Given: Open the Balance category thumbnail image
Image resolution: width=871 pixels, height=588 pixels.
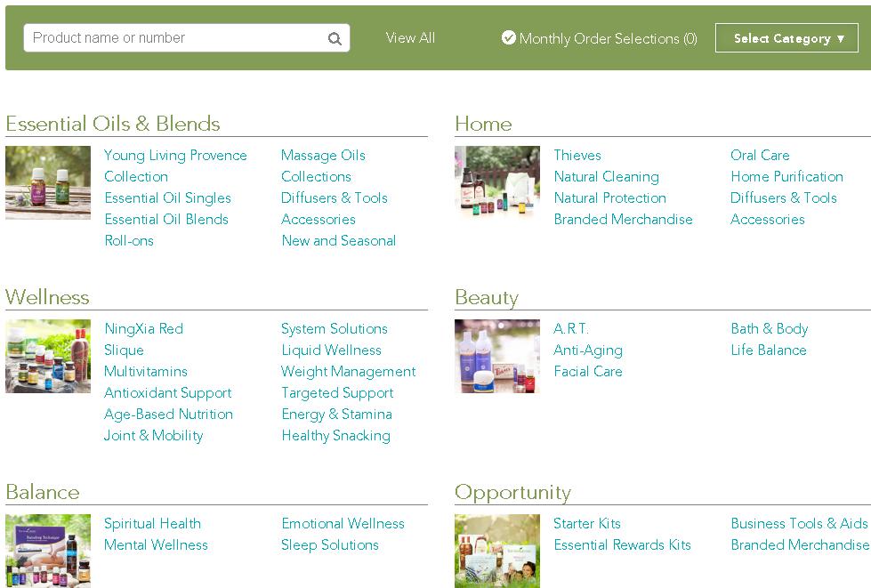Looking at the screenshot, I should [x=48, y=551].
